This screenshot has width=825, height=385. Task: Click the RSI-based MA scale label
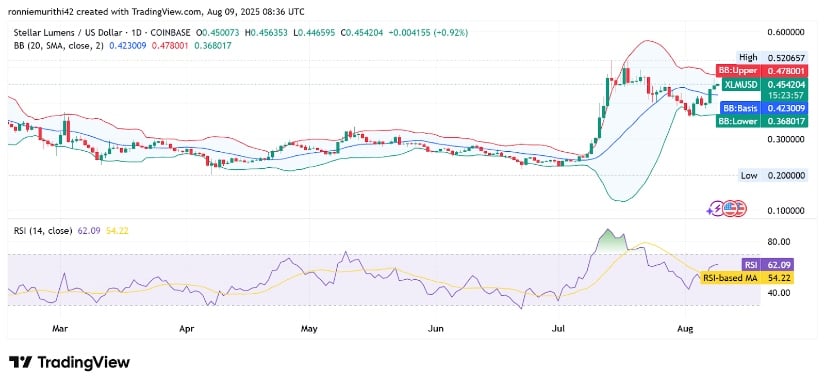(747, 278)
